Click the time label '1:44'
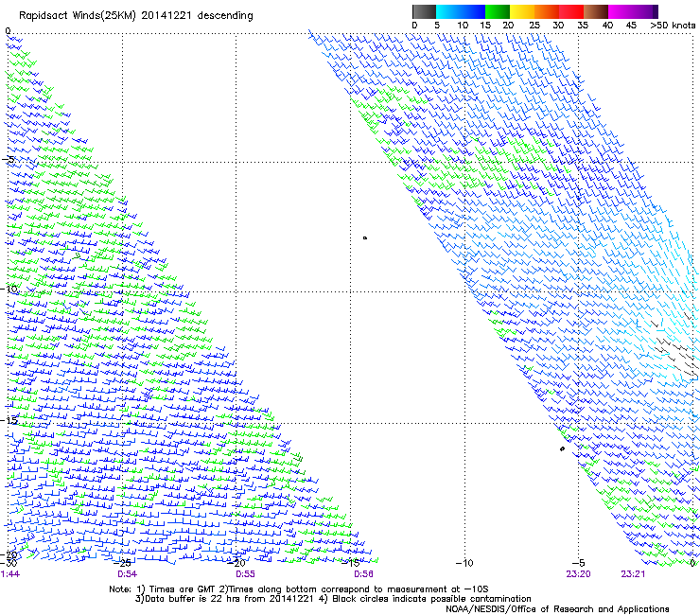 [x=10, y=574]
